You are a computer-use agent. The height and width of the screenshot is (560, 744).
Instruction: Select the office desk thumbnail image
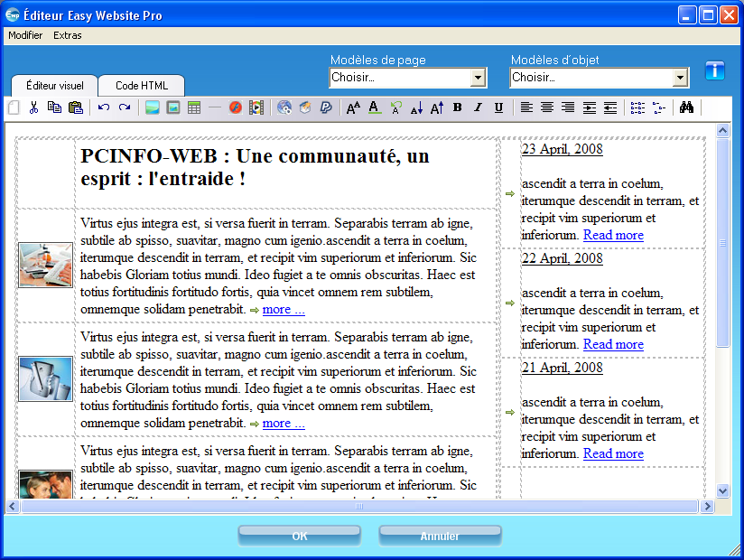coord(45,266)
